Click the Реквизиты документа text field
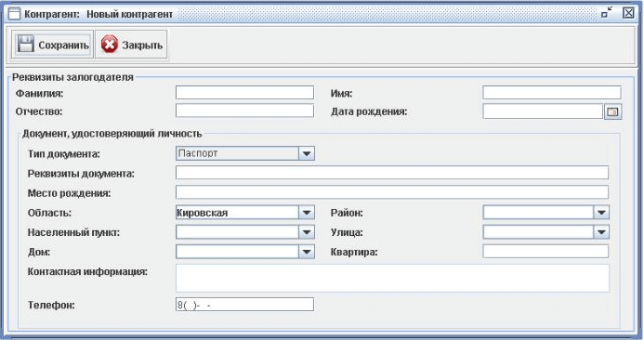Screen dimensions: 644x340 pyautogui.click(x=392, y=173)
